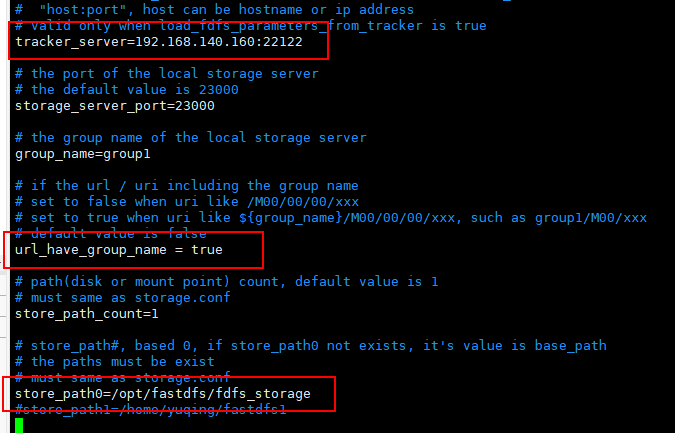
Task: Click the 'default value is false' comment
Action: pyautogui.click(x=110, y=233)
